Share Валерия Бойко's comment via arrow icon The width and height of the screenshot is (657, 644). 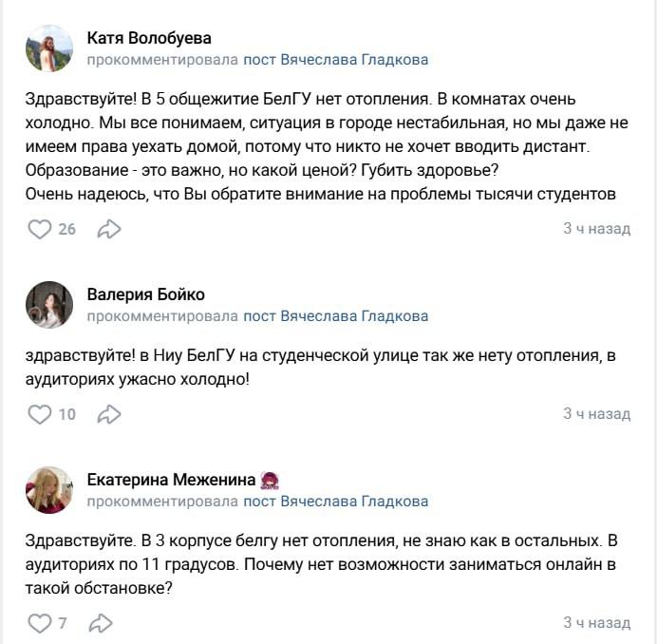click(x=109, y=414)
